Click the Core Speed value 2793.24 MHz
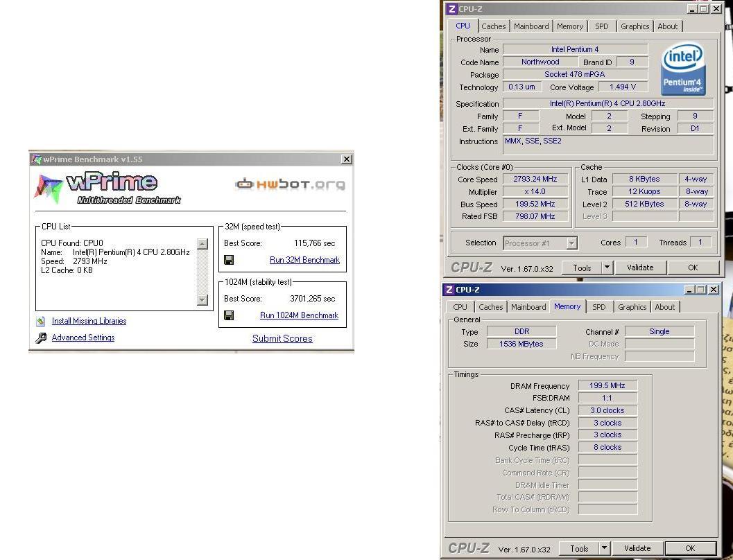 (535, 179)
